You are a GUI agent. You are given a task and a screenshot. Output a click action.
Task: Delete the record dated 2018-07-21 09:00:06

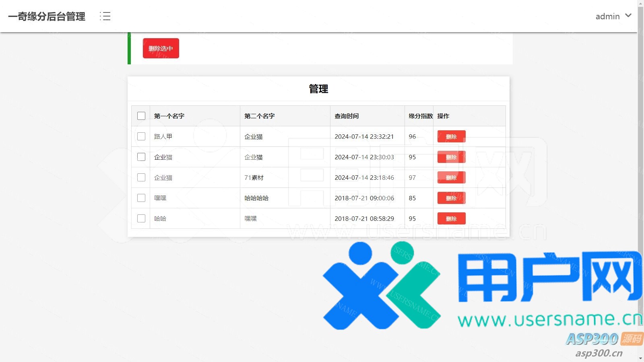452,198
